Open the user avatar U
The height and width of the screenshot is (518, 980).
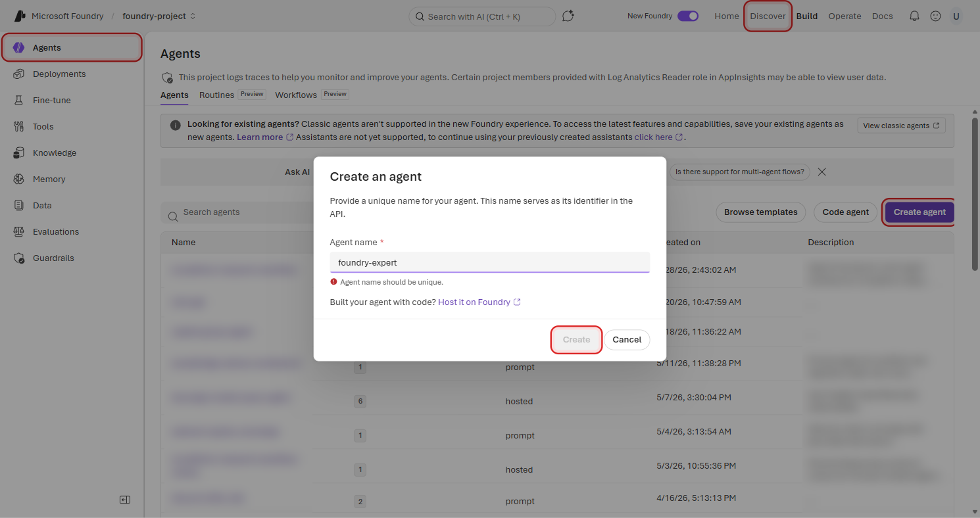pos(956,16)
